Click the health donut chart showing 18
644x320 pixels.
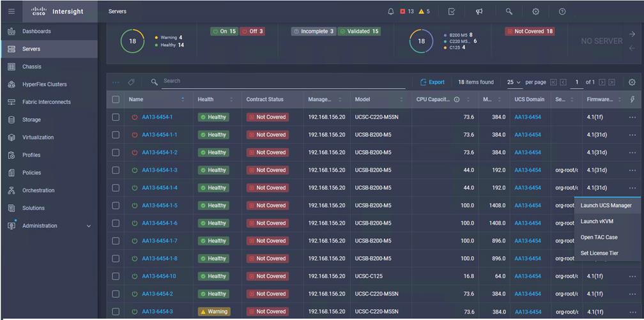pos(132,41)
